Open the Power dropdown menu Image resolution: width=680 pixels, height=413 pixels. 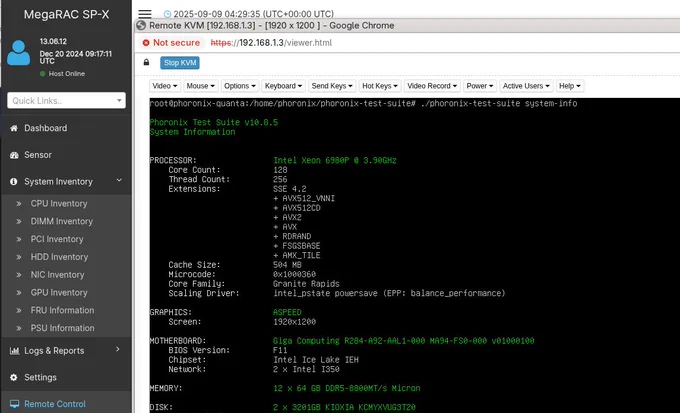(x=478, y=87)
